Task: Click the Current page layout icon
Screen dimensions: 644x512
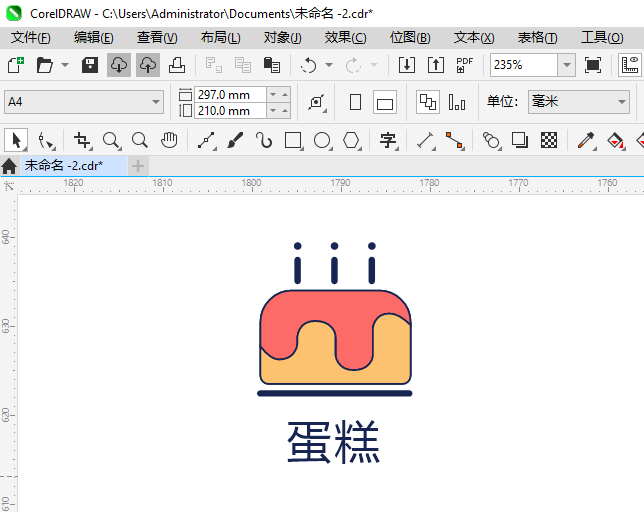Action: click(457, 102)
